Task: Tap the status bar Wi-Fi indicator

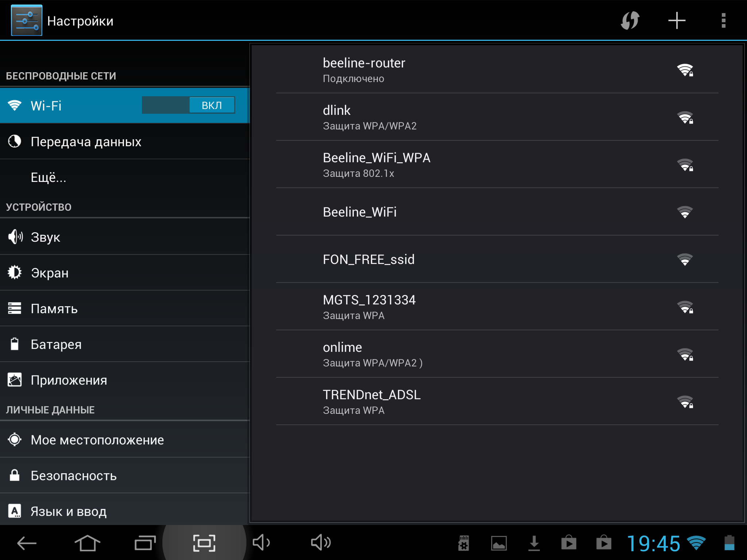Action: click(696, 543)
